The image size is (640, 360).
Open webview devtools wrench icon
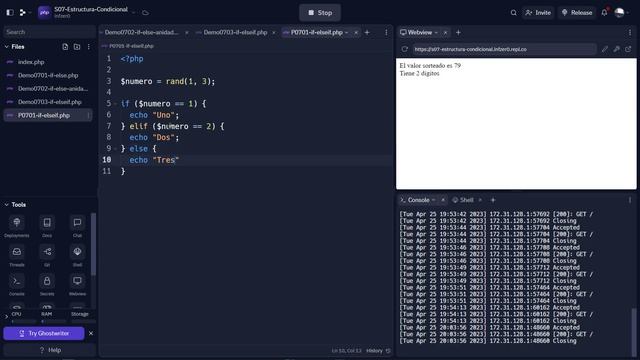pyautogui.click(x=617, y=49)
